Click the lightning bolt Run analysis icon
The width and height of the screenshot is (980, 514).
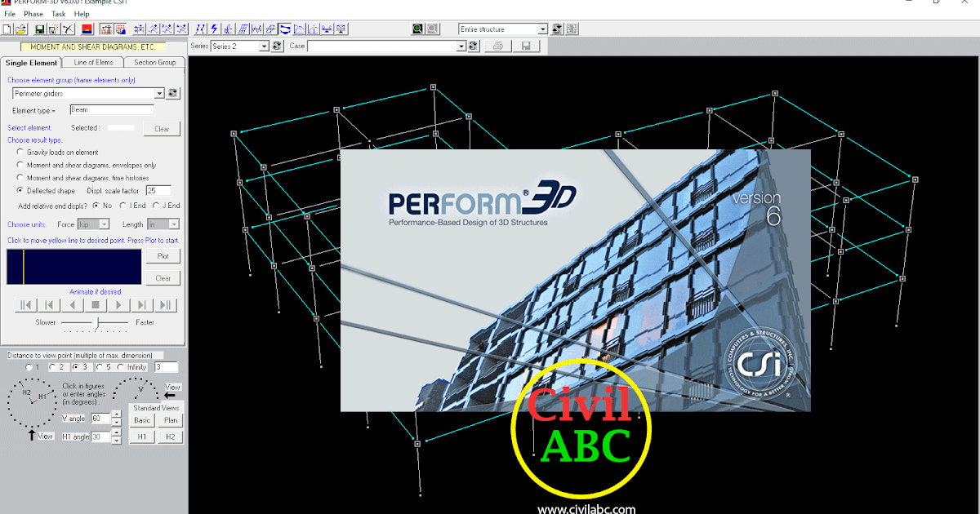pos(214,29)
